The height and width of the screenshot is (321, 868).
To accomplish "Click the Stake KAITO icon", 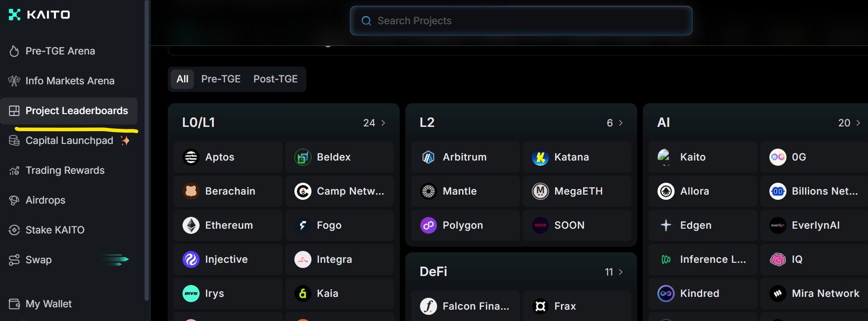I will [14, 230].
